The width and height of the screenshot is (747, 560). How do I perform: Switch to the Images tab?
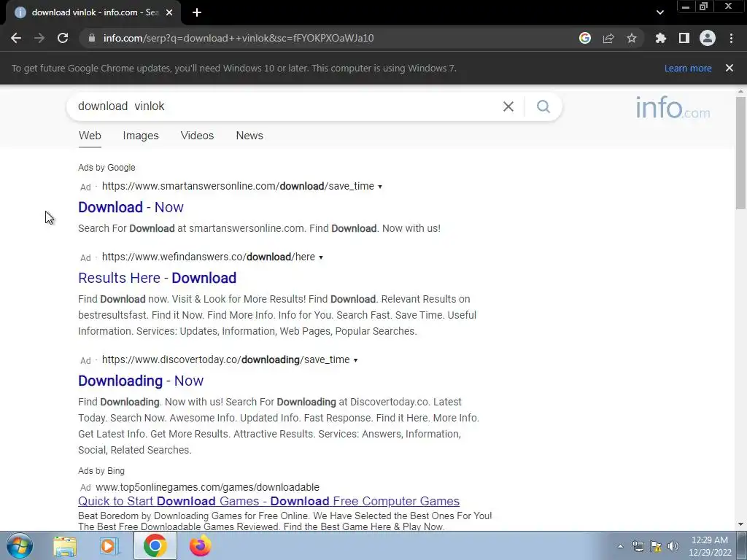141,135
